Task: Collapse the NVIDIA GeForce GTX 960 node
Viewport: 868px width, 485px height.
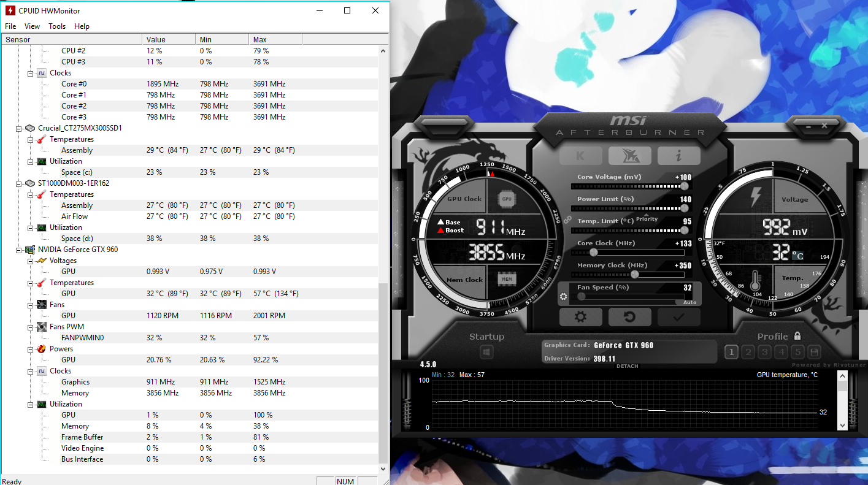Action: click(19, 250)
